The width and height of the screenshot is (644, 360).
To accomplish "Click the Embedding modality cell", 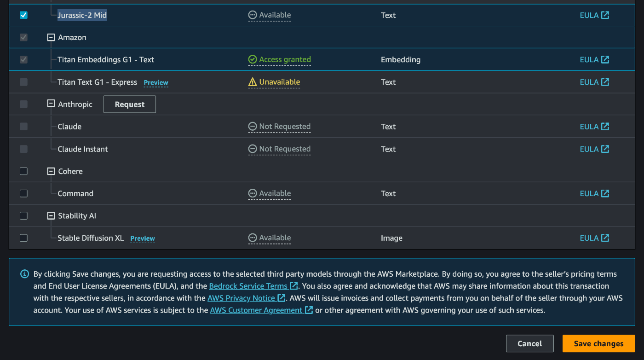I will tap(401, 60).
